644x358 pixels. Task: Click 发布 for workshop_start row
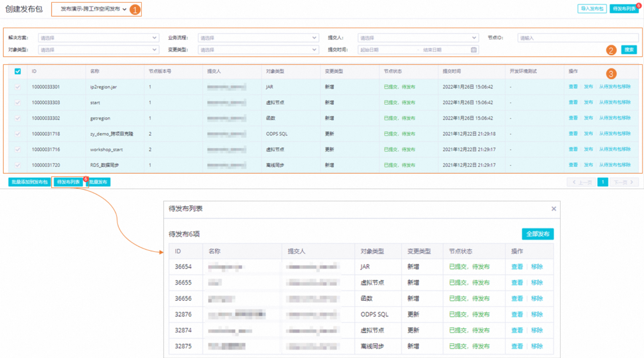click(588, 149)
